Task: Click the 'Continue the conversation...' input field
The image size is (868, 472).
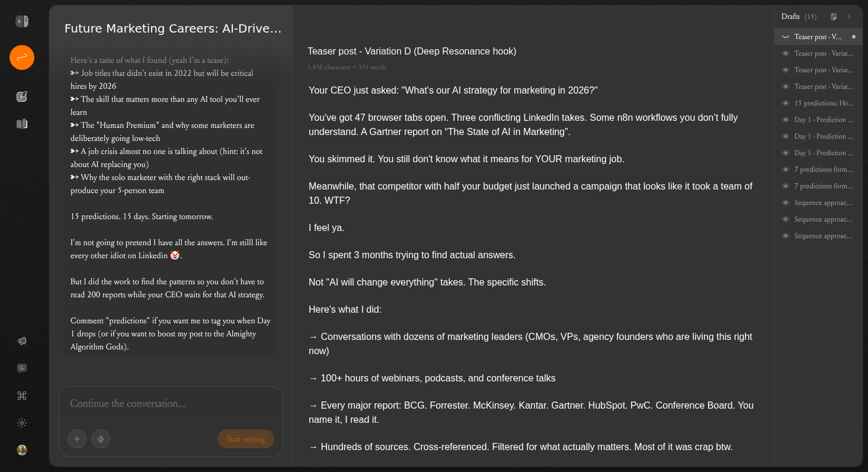Action: click(x=171, y=404)
